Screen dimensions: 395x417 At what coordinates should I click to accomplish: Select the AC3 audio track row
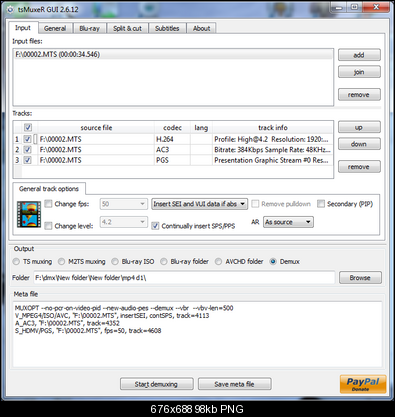click(x=173, y=150)
